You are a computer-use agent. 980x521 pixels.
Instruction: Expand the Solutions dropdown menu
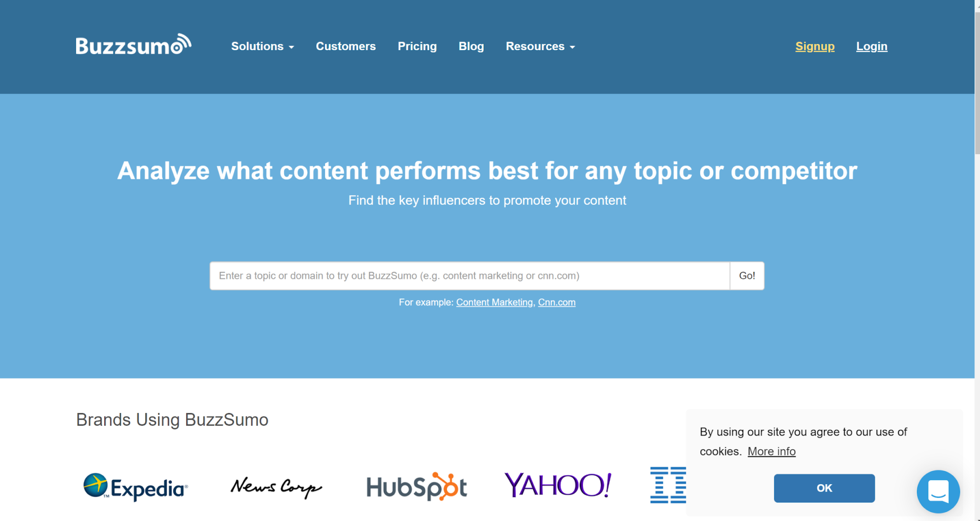click(x=262, y=46)
